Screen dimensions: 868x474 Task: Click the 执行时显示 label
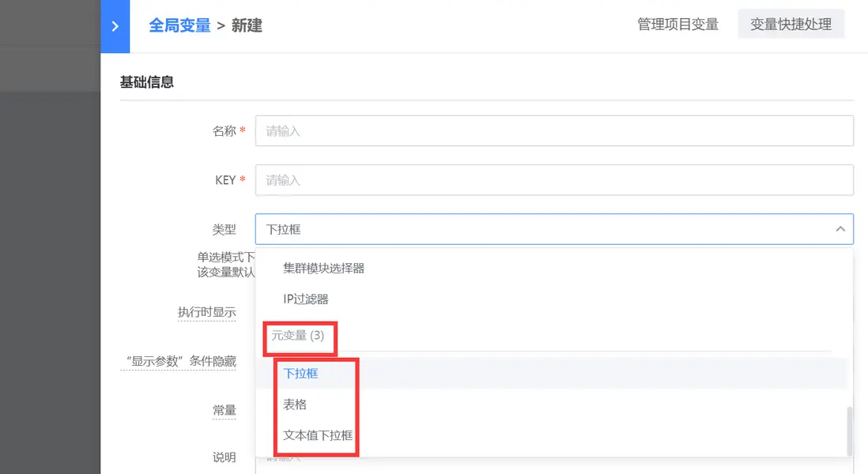pyautogui.click(x=206, y=313)
